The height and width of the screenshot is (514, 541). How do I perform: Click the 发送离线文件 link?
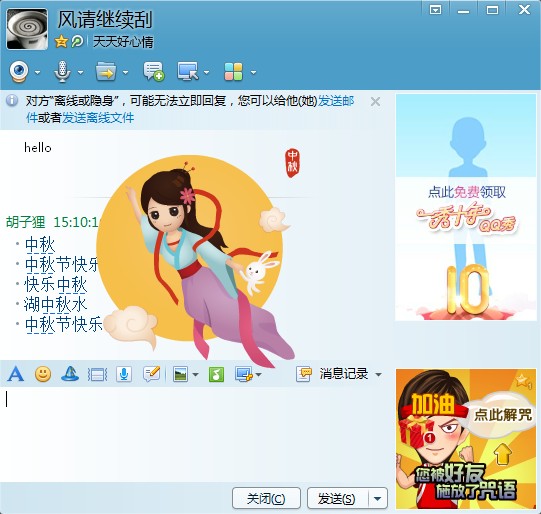(98, 118)
